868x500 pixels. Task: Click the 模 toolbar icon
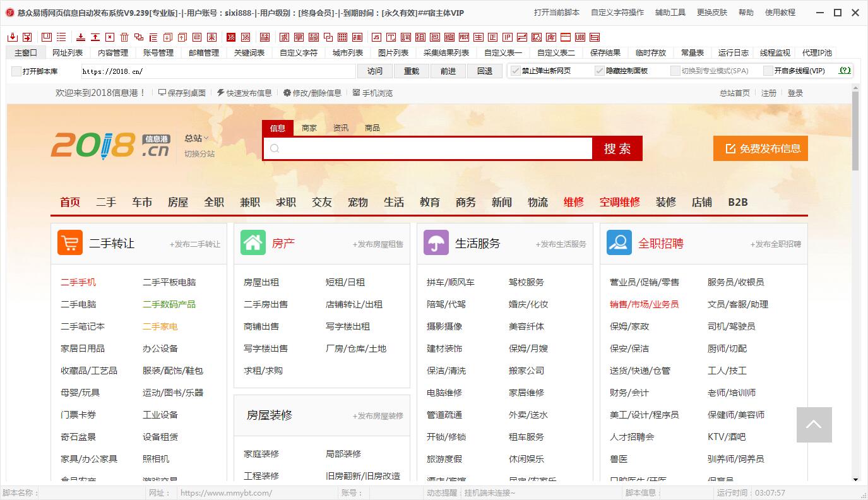[313, 37]
